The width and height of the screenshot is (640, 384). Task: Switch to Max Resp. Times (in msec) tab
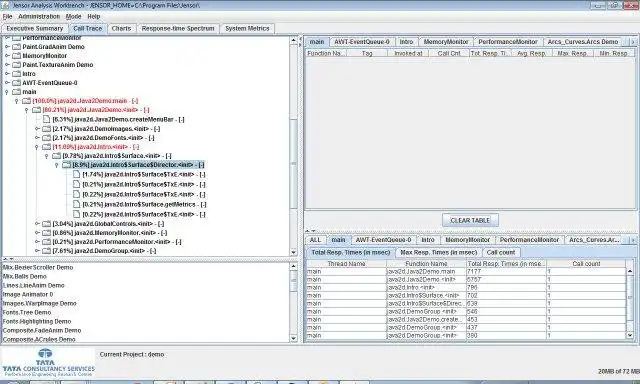439,253
